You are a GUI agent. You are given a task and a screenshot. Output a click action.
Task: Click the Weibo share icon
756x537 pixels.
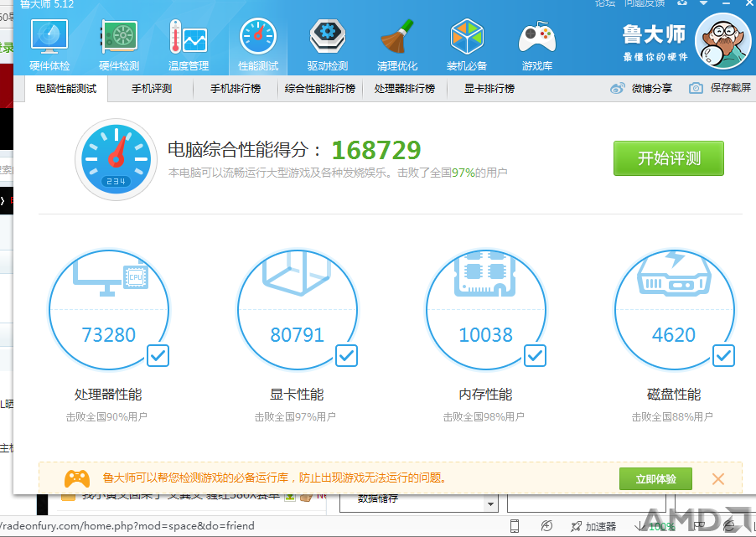tap(618, 88)
